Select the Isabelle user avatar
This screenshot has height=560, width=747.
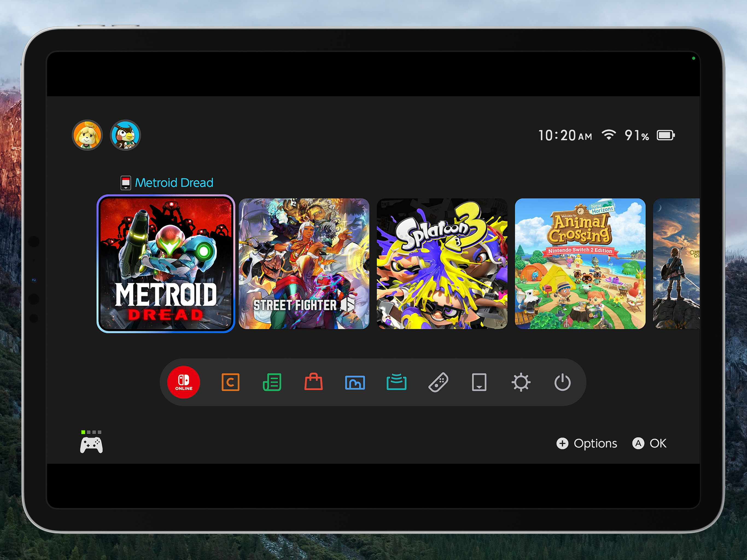(x=87, y=135)
